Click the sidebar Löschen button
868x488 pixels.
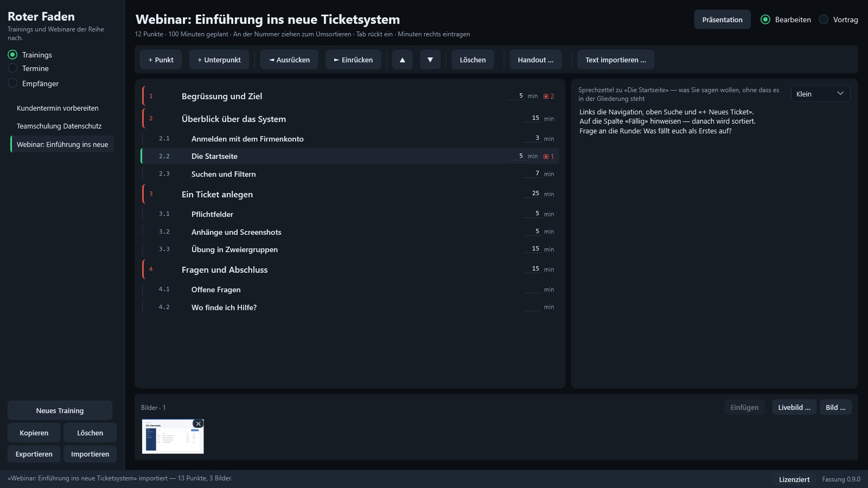click(x=90, y=433)
